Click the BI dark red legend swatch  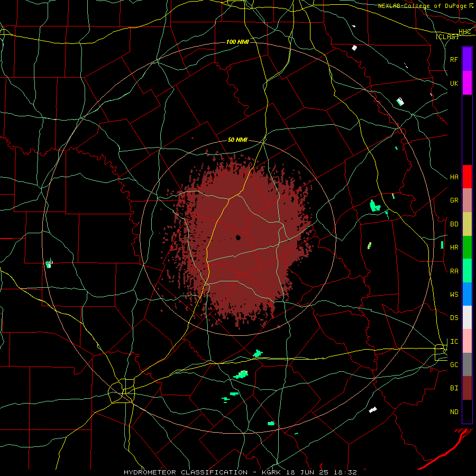tap(467, 388)
